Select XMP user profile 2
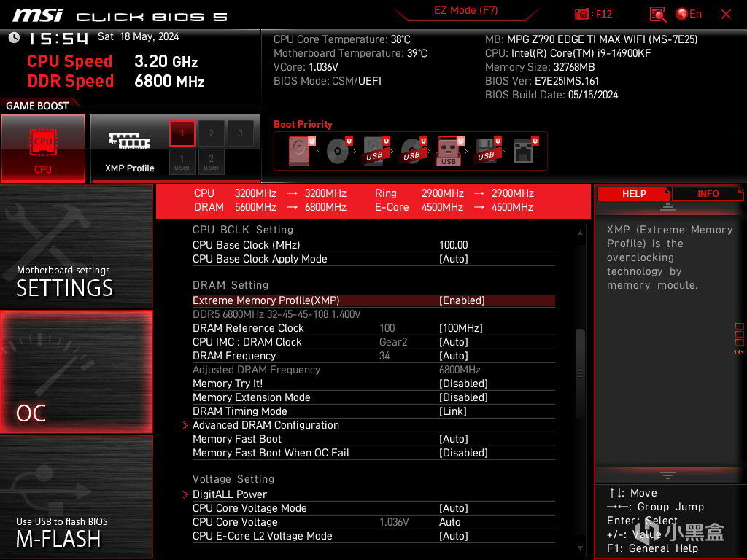The width and height of the screenshot is (747, 560). tap(211, 162)
